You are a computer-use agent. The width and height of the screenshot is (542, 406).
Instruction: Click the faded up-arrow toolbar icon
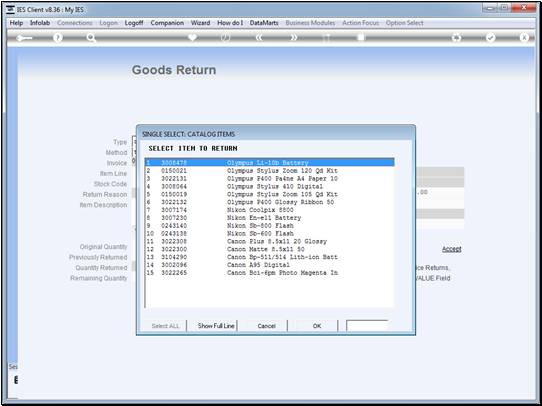point(326,38)
